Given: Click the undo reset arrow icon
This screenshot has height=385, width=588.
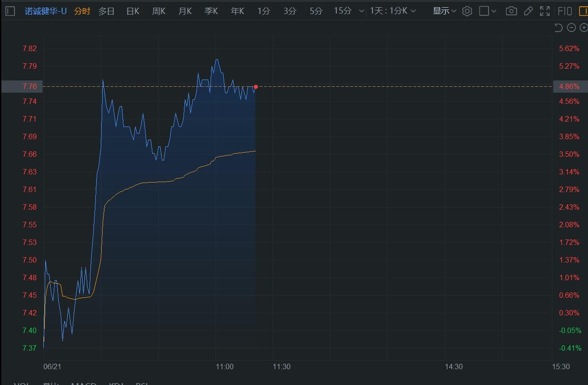Looking at the screenshot, I should tap(558, 28).
